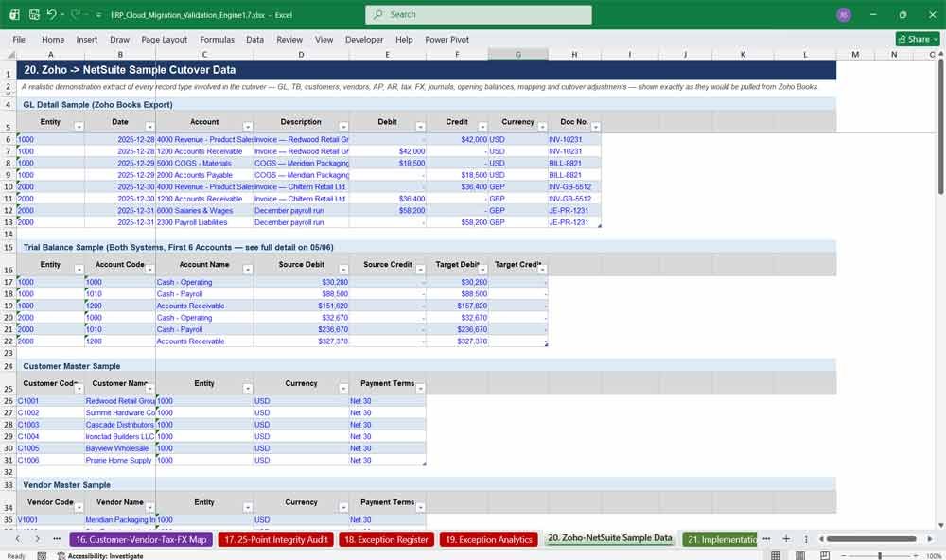Switch to Normal view icon

[x=776, y=555]
